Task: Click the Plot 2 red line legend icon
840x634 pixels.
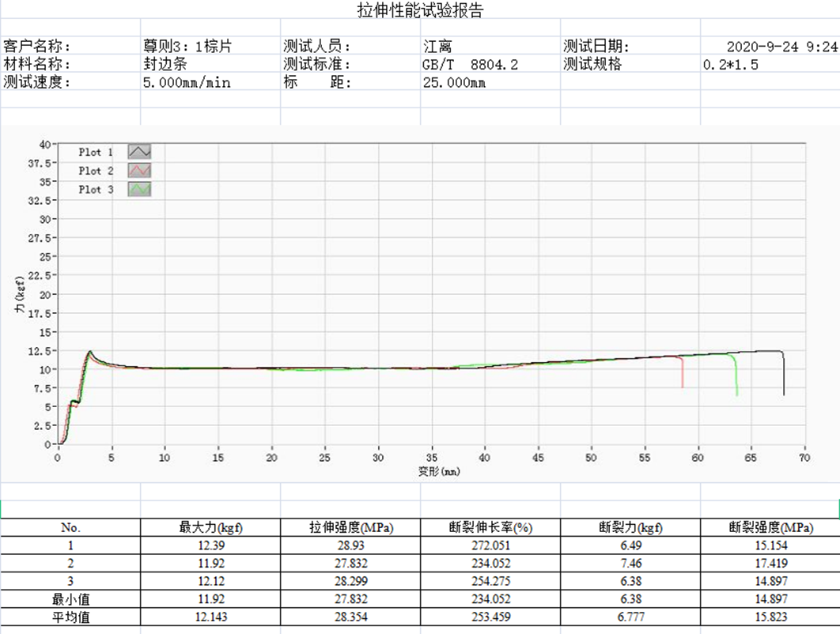Action: 139,171
